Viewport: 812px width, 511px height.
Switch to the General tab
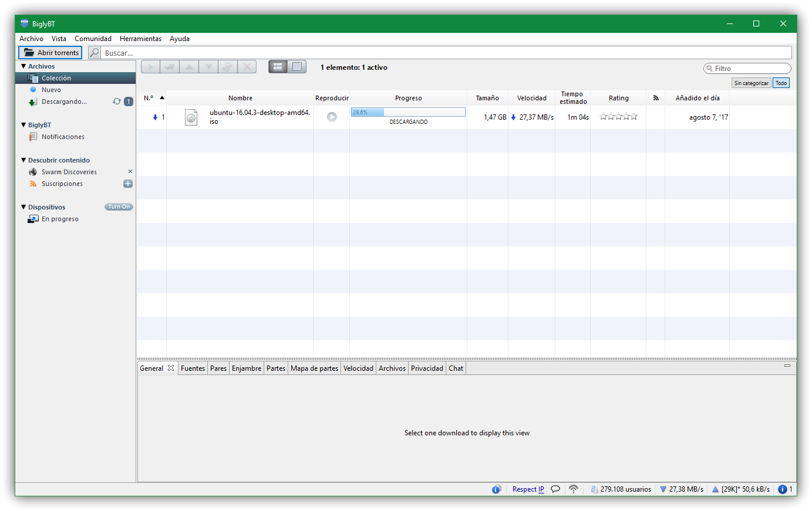[151, 368]
